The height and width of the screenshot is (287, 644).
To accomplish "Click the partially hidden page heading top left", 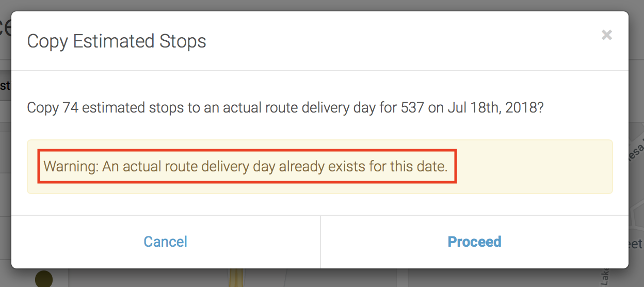I will tap(5, 28).
